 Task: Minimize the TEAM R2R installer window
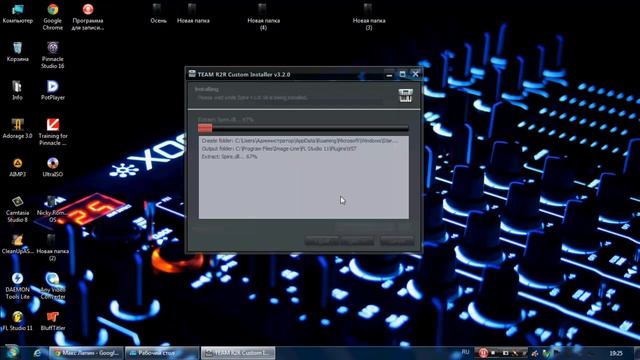tap(389, 75)
